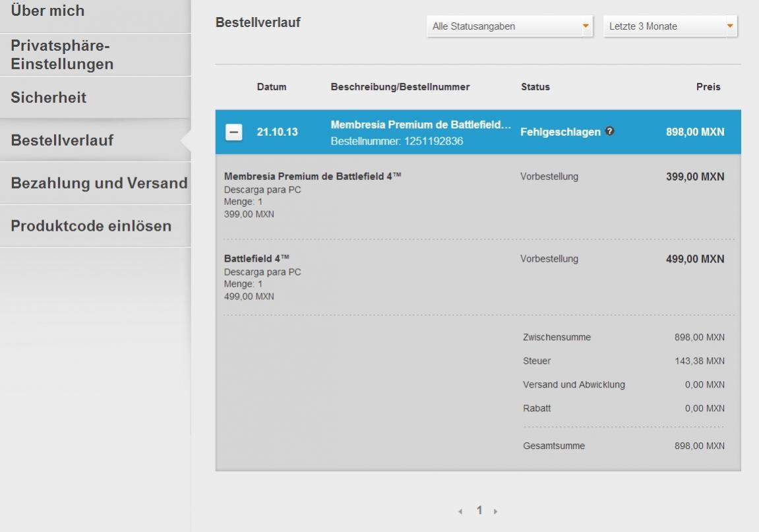The width and height of the screenshot is (759, 532).
Task: Click the Gesamtsumme amount 898,00 MXN
Action: pos(700,446)
